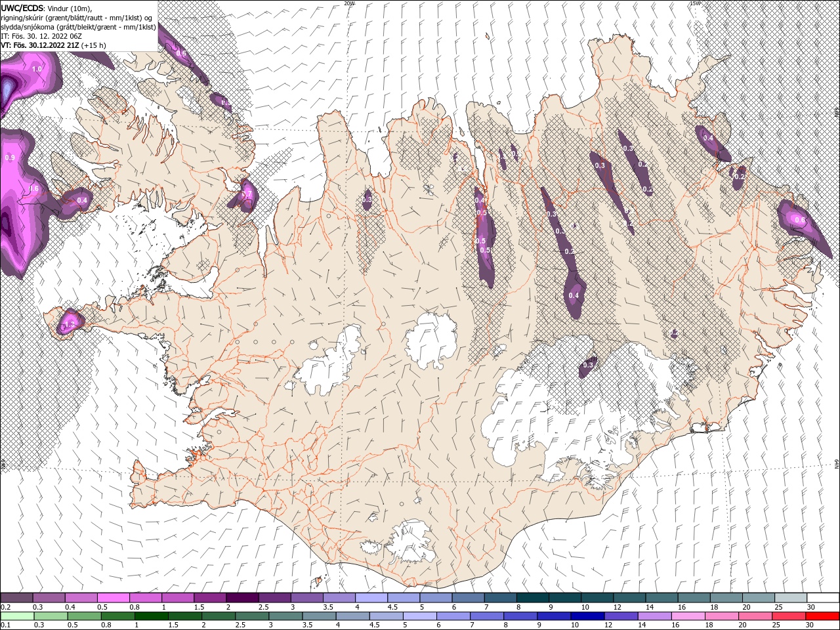Click the '1.2' value on the Snæfellsnes peninsula
The image size is (840, 630).
[70, 324]
